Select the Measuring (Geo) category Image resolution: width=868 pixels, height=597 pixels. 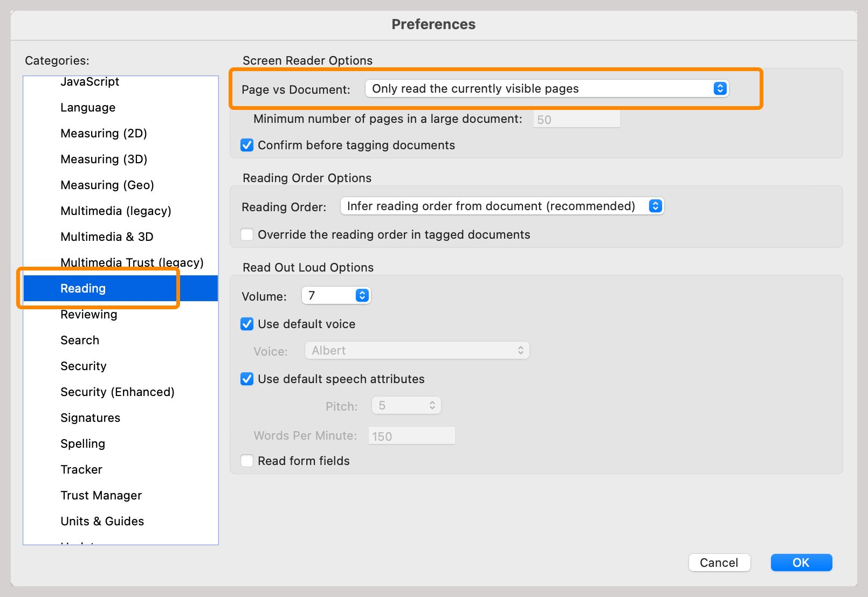pyautogui.click(x=107, y=185)
